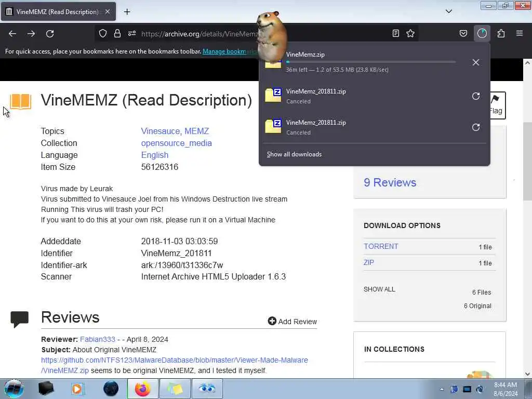This screenshot has height=399, width=532.
Task: Go back to the previous page
Action: (12, 34)
